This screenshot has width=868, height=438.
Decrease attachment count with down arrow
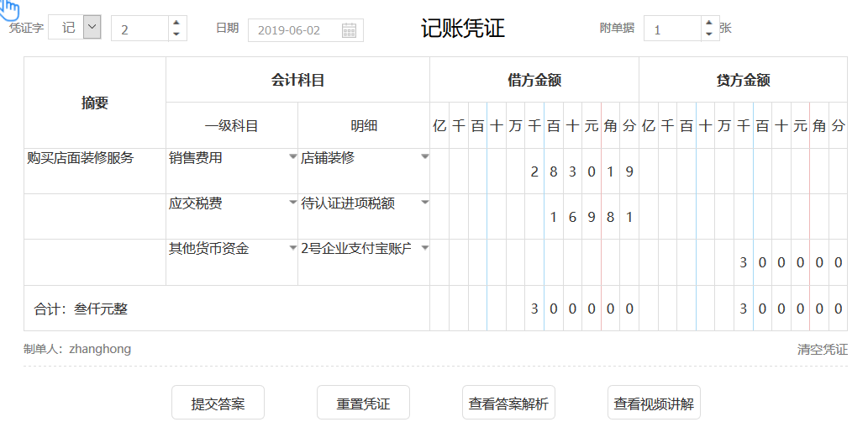(x=709, y=34)
